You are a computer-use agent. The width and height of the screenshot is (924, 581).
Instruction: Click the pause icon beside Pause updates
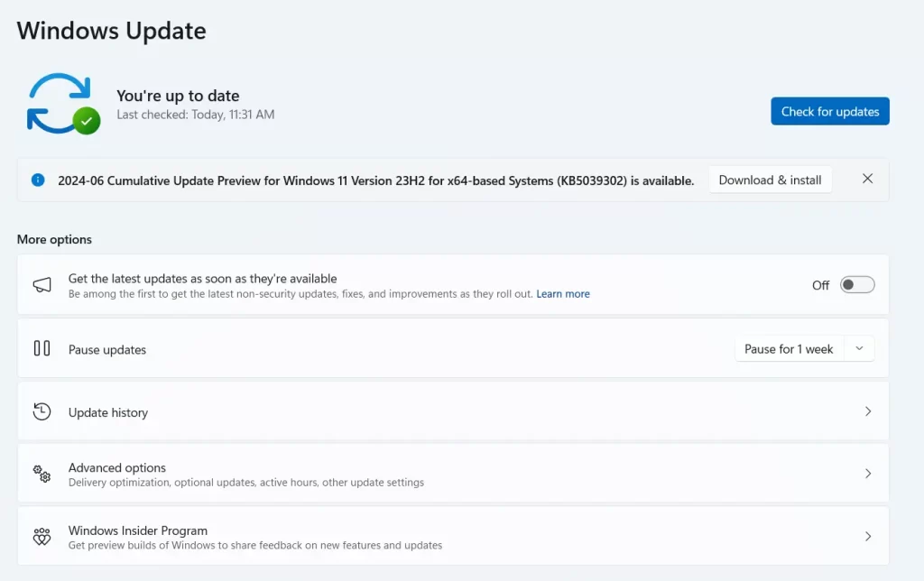click(x=42, y=348)
